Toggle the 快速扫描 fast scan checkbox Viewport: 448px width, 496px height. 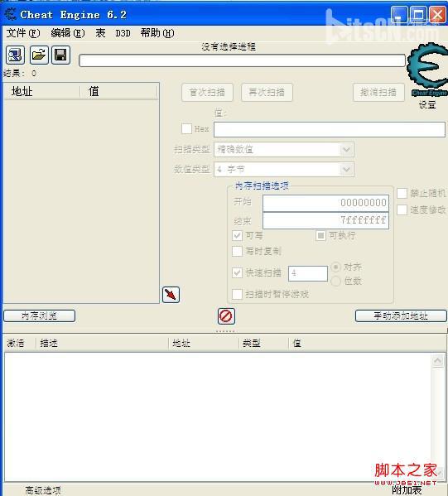tap(238, 272)
